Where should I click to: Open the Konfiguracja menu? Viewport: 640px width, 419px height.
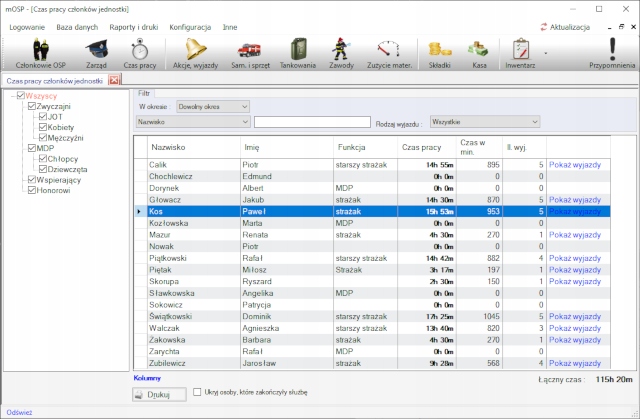[x=190, y=26]
